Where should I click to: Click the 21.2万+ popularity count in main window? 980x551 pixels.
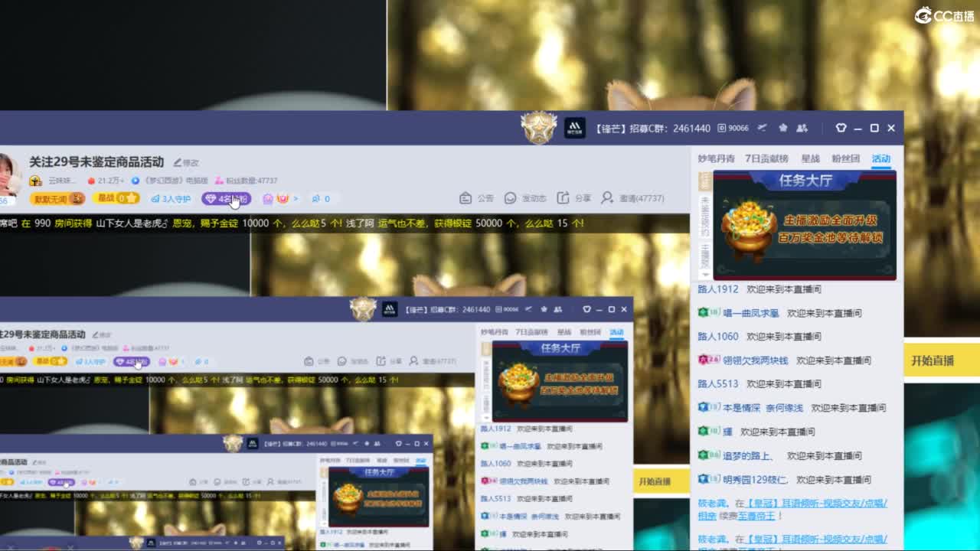pos(106,181)
